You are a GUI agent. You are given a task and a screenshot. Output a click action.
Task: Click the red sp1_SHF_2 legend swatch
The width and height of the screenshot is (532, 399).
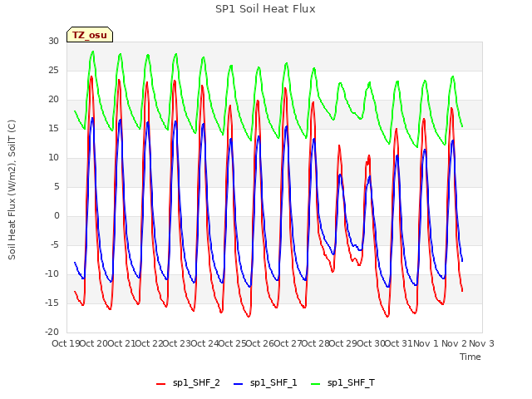pyautogui.click(x=160, y=384)
